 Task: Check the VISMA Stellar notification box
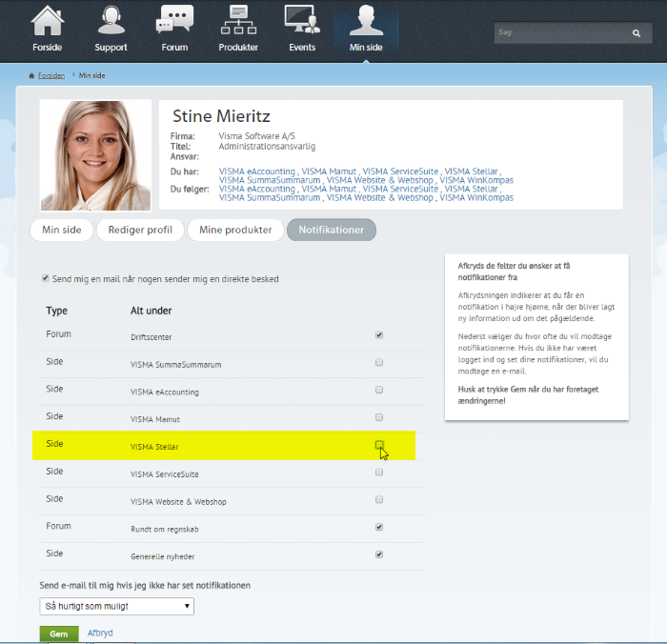pos(379,445)
